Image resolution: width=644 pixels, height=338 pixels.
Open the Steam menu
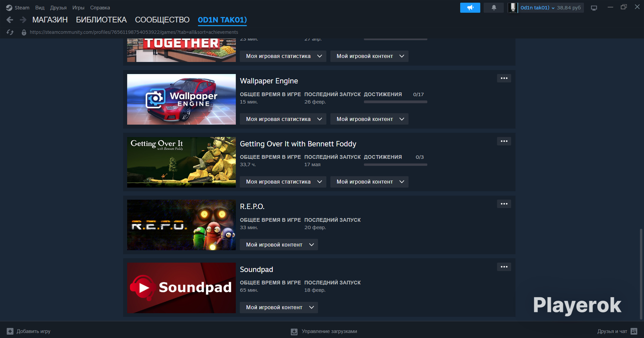coord(22,7)
